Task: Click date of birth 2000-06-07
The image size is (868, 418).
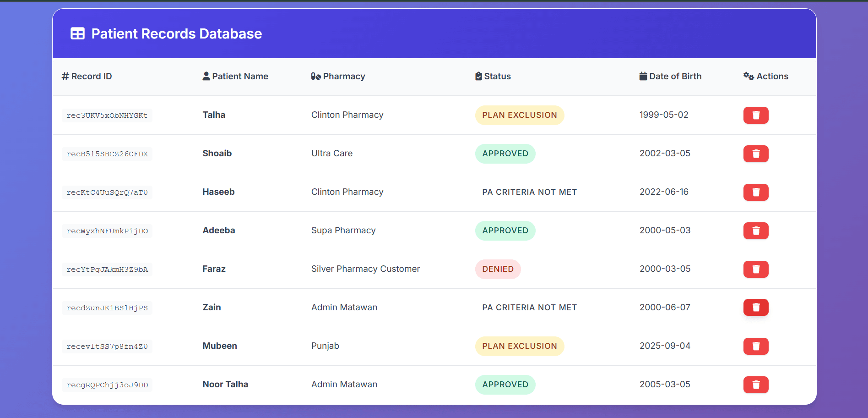Action: point(665,308)
